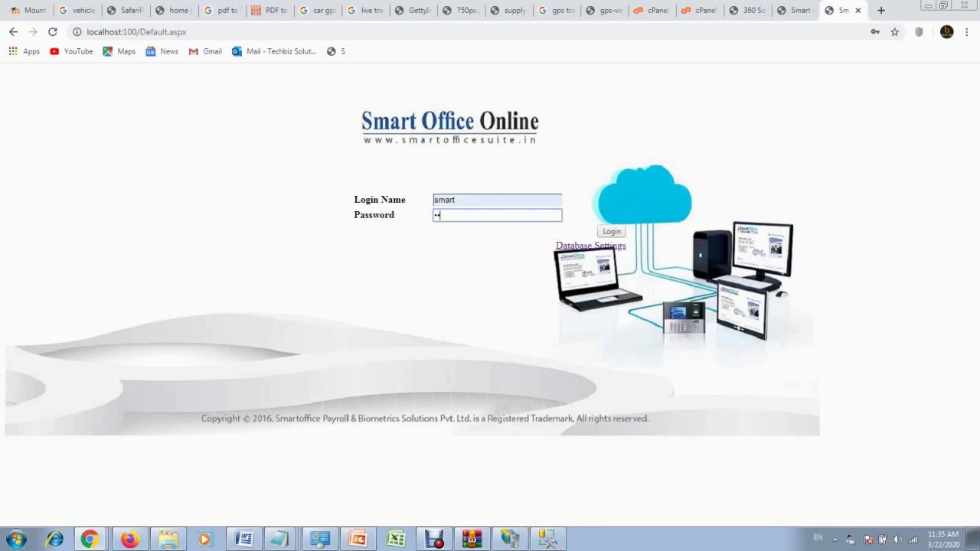This screenshot has height=551, width=980.
Task: Switch to the pdf to tab
Action: 221,10
